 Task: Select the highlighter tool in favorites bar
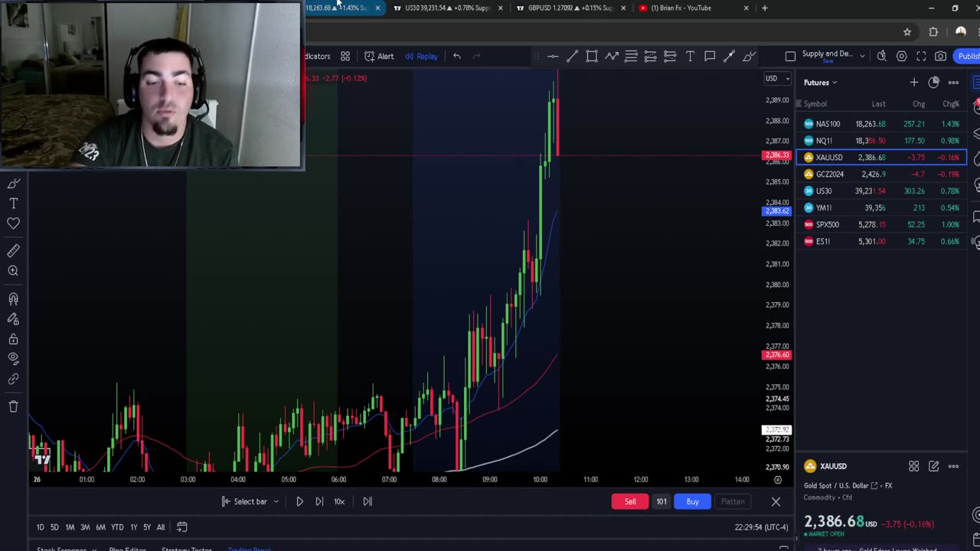pos(749,56)
